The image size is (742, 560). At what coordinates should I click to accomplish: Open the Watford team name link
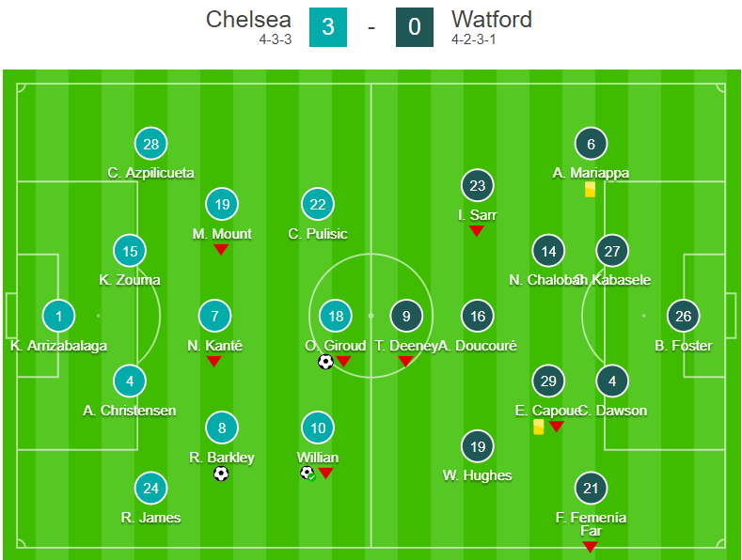click(491, 20)
